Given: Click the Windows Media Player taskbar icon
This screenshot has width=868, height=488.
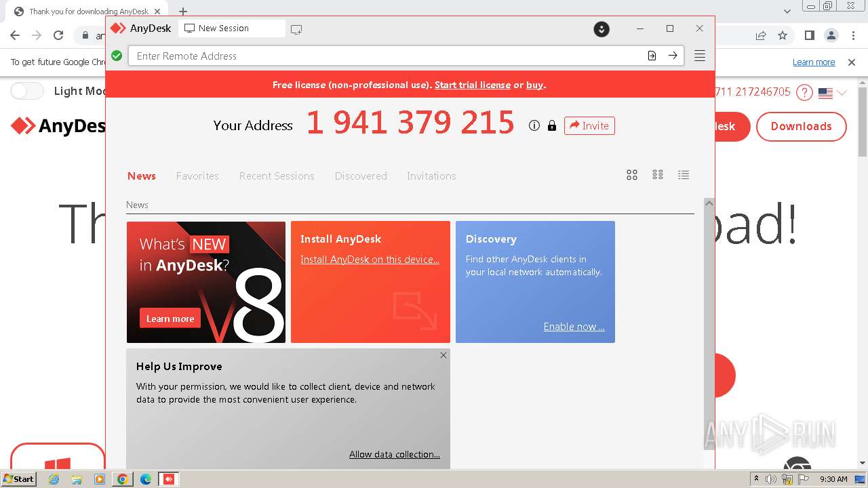Looking at the screenshot, I should click(x=100, y=479).
